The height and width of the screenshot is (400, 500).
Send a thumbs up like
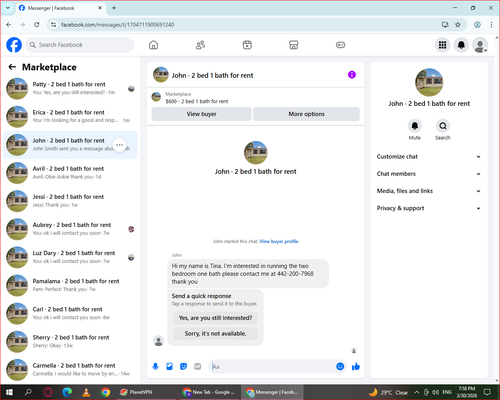356,367
